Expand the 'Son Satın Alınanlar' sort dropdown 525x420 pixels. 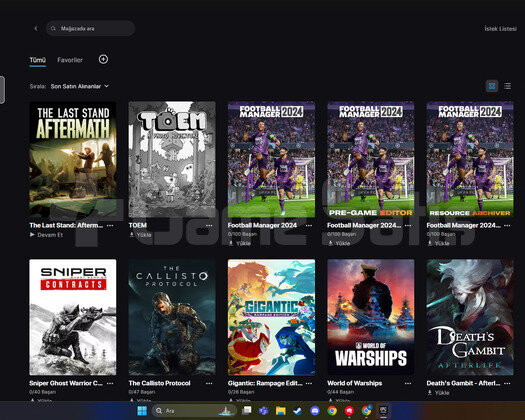tap(80, 86)
